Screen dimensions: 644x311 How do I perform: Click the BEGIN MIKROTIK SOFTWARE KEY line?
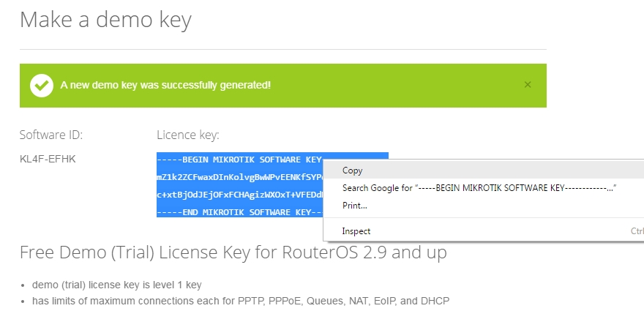click(x=239, y=160)
